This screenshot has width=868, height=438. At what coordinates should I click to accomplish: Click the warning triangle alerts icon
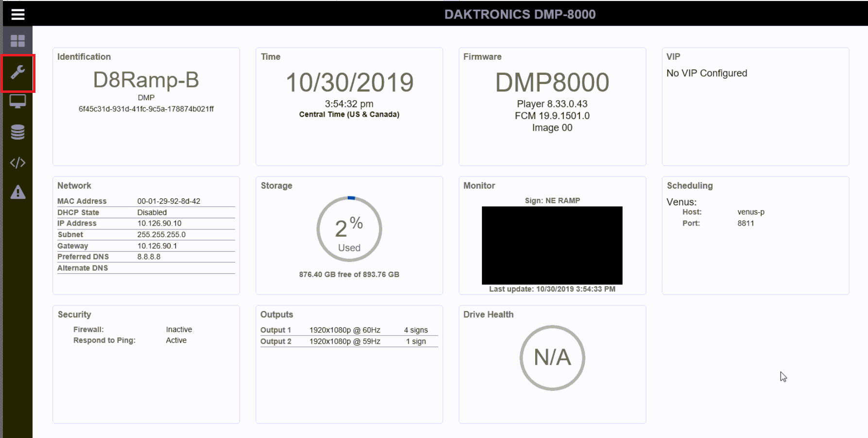tap(18, 193)
